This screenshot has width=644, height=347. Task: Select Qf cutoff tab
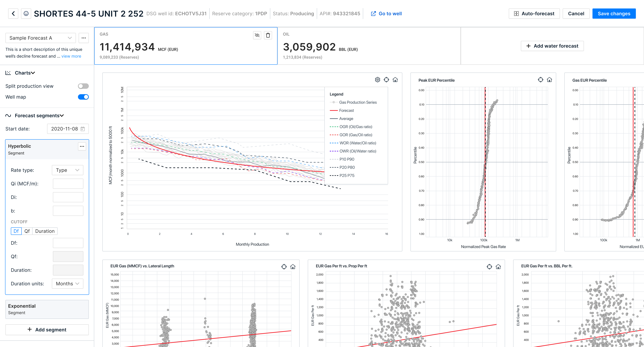point(27,231)
